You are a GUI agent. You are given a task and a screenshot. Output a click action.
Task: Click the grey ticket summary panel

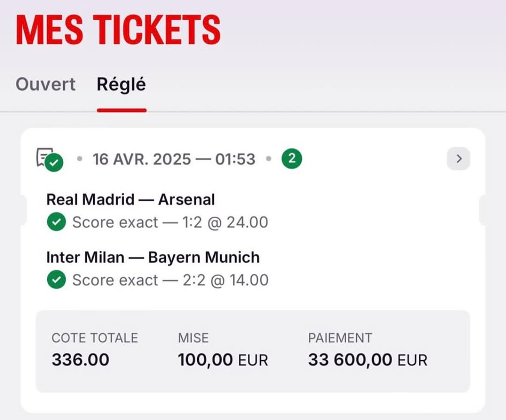[253, 351]
